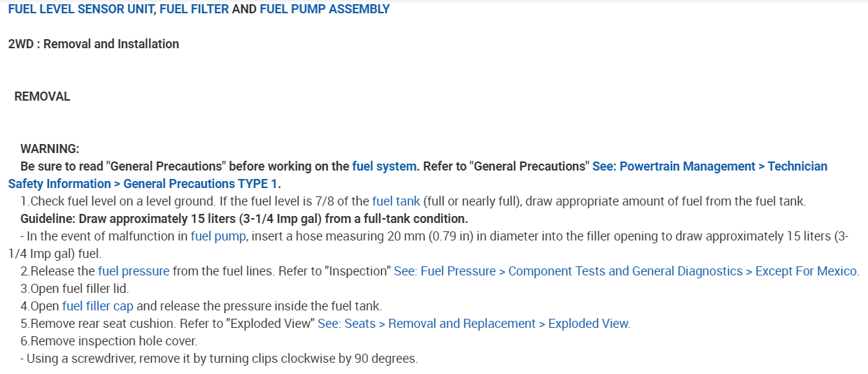Click the blue 'fuel tank' hyperlink
The image size is (868, 374).
[396, 201]
